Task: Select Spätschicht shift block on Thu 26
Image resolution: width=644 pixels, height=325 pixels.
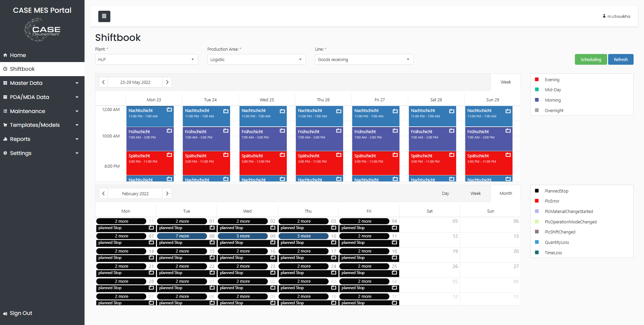Action: pos(319,163)
